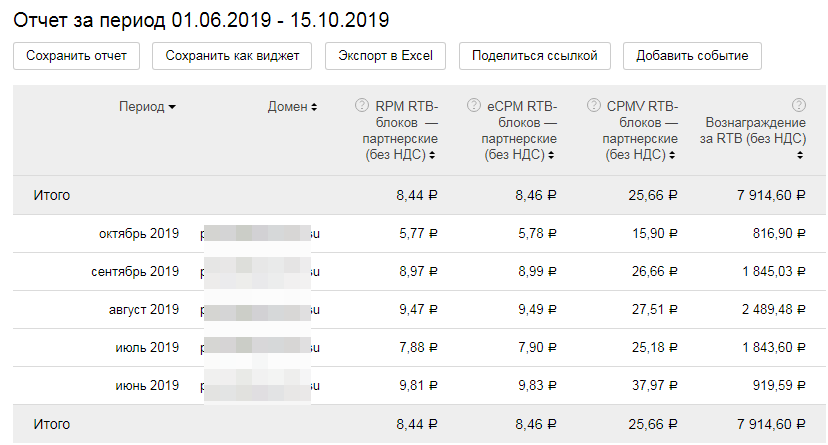Click Сохранить как виджет button

(232, 56)
